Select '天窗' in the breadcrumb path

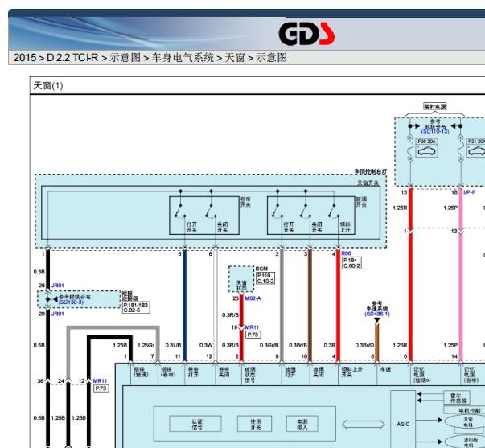pyautogui.click(x=235, y=58)
